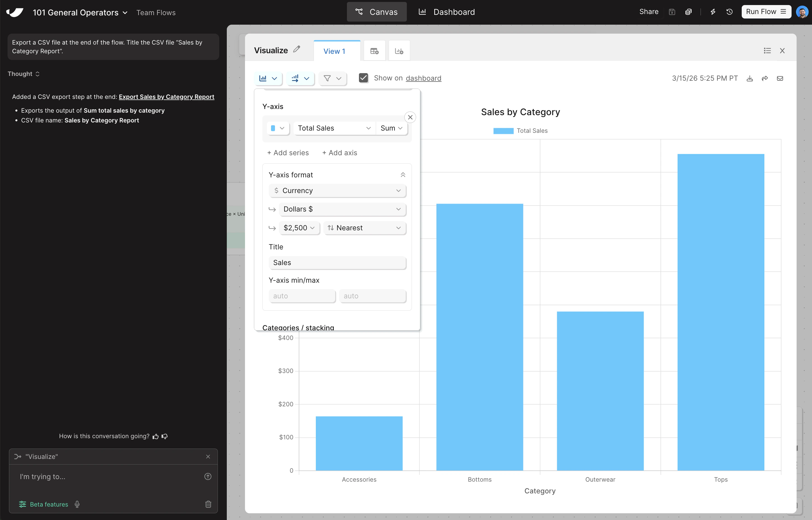812x520 pixels.
Task: Switch to the Dashboard tab
Action: pyautogui.click(x=447, y=12)
